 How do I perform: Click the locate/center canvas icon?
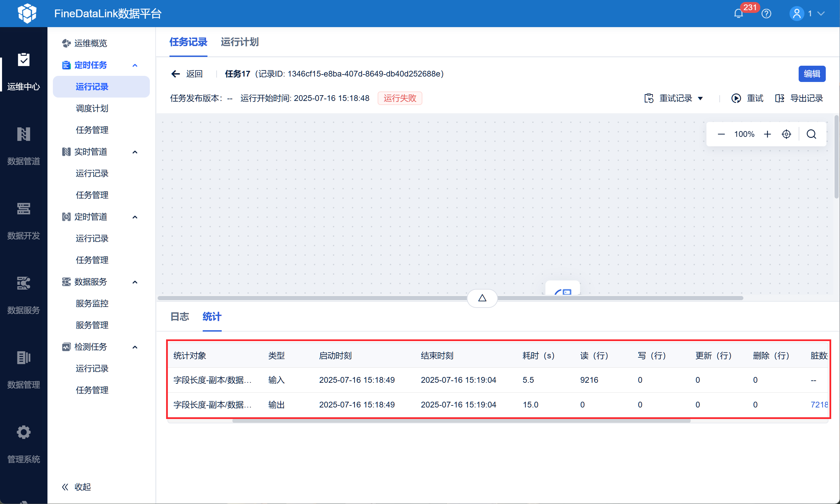coord(786,134)
